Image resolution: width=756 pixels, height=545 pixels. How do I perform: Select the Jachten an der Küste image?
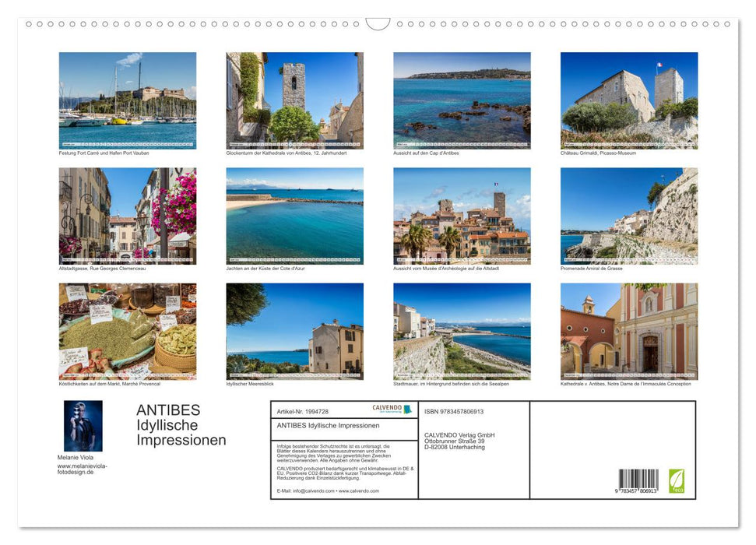294,216
